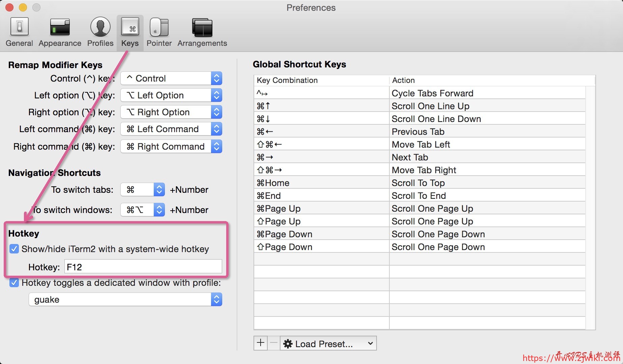
Task: Open the switch tabs modifier dropdown
Action: [143, 190]
